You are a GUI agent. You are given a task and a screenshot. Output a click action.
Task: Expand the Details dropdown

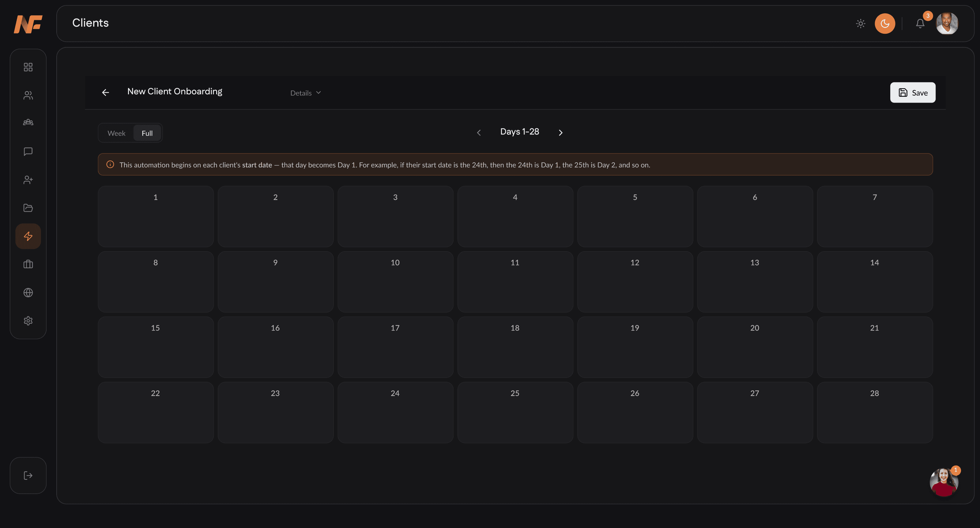306,93
